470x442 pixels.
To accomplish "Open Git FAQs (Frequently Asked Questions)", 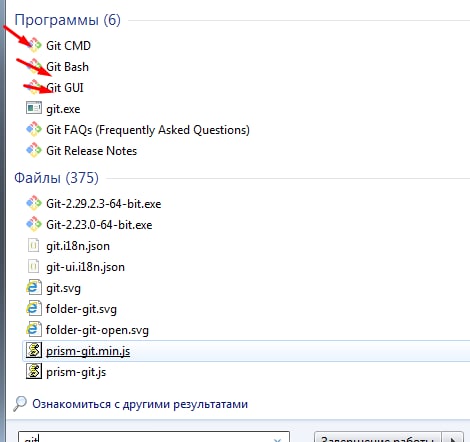I will coord(148,130).
